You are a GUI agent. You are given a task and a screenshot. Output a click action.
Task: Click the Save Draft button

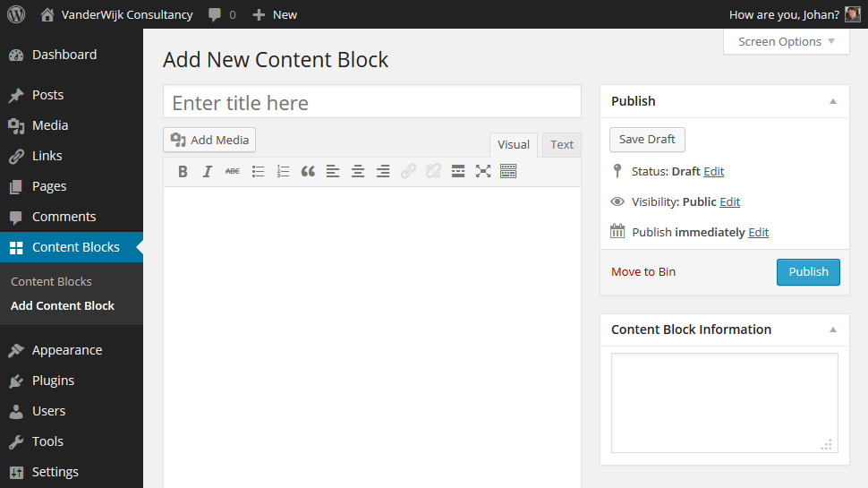pyautogui.click(x=647, y=140)
